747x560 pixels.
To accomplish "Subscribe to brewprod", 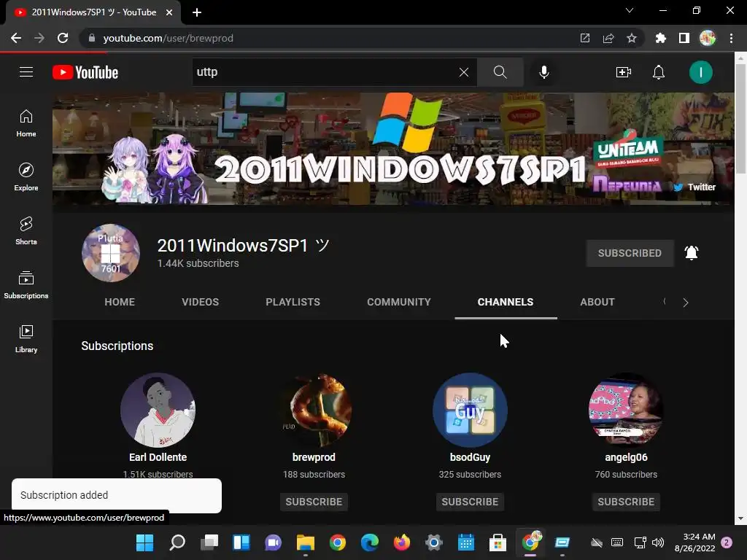I will click(x=314, y=502).
